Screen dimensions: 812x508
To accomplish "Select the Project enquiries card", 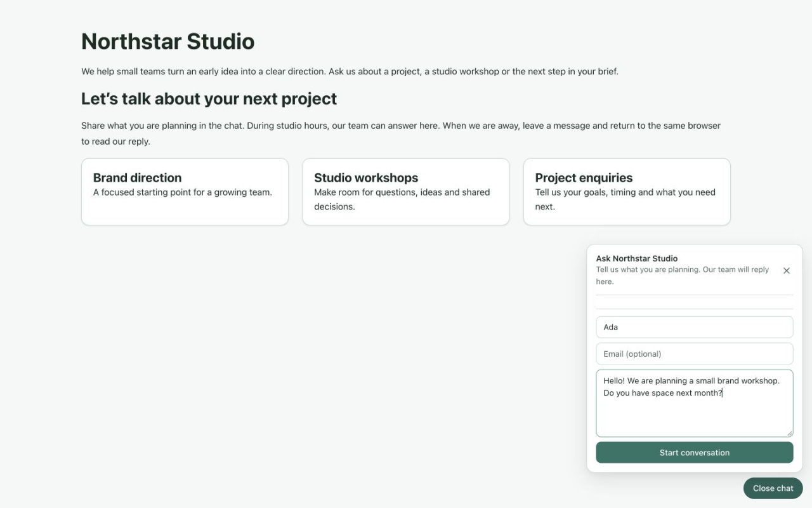I will pyautogui.click(x=627, y=192).
